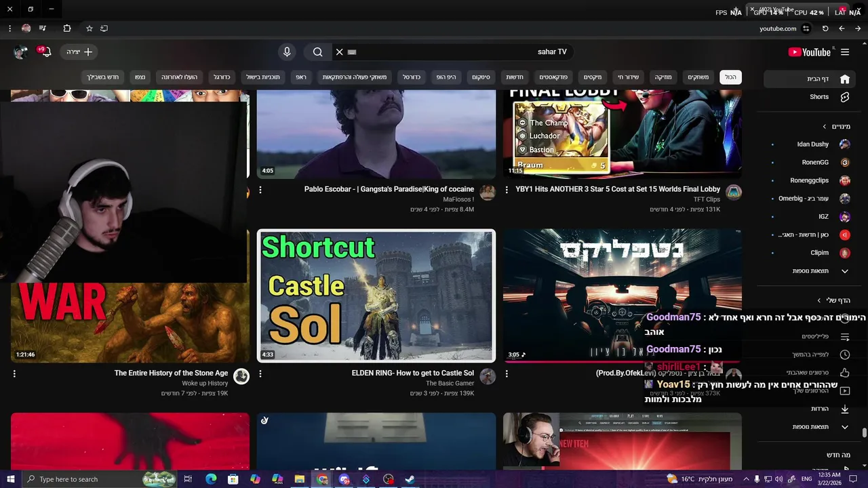Open the Pablo Escobar video title link
This screenshot has height=488, width=868.
click(389, 189)
